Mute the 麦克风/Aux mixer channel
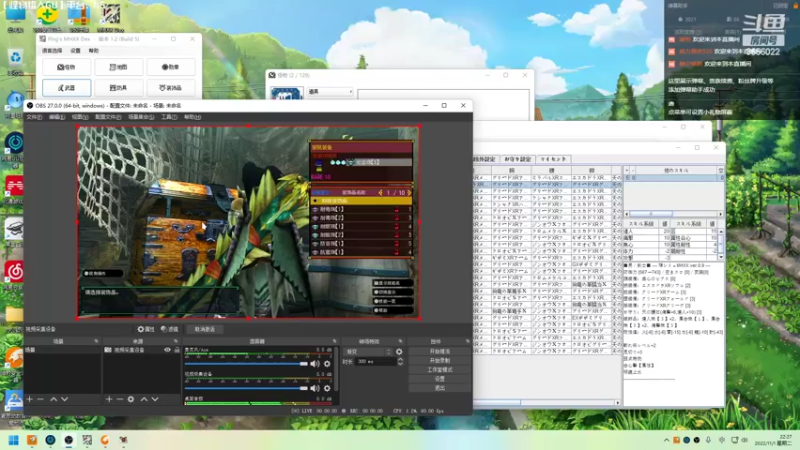Screen dimensions: 800x450 (x=315, y=364)
